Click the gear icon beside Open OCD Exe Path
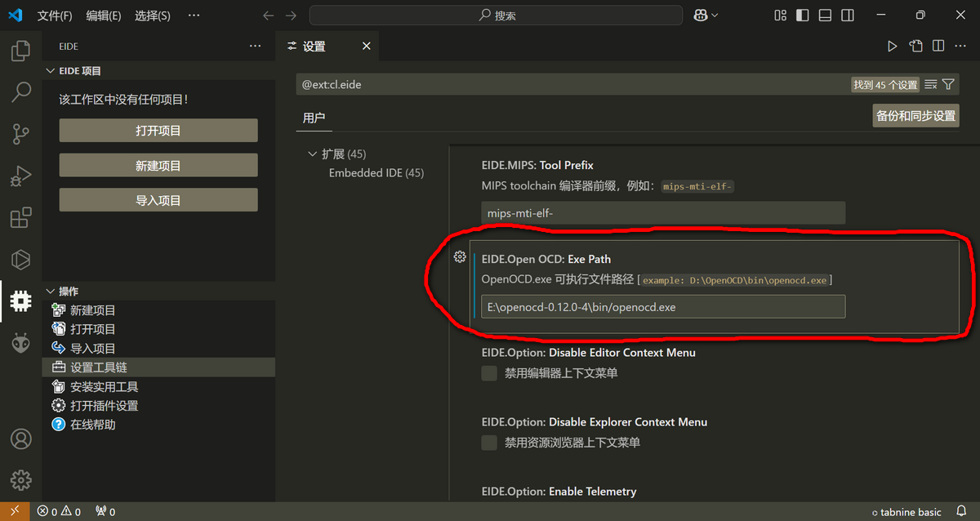 click(460, 257)
